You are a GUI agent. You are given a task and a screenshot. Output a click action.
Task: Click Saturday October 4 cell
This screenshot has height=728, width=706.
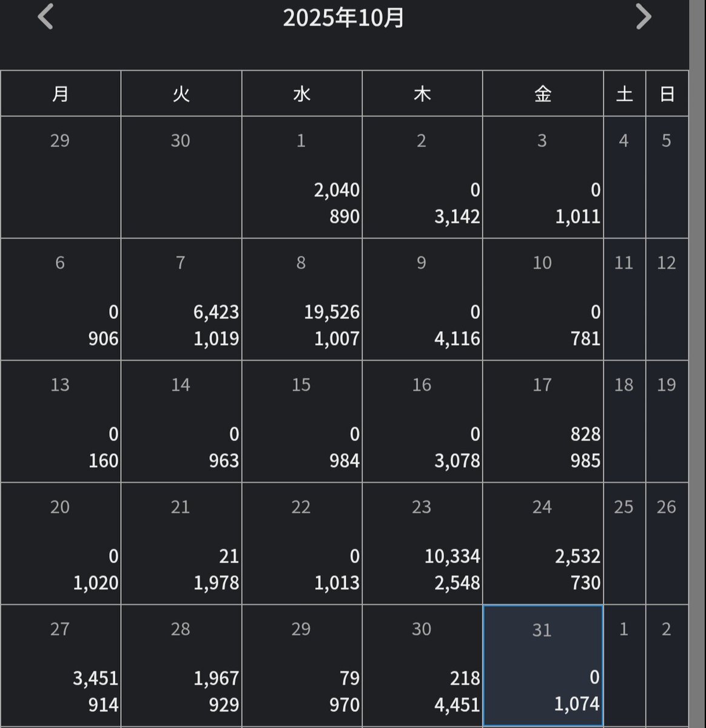[624, 177]
